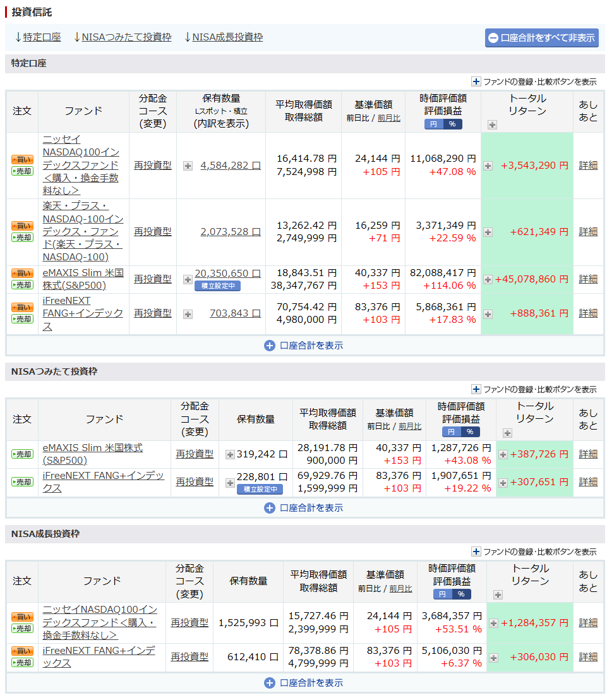Open eMAXIS Slim 米国株式 fund link in 特定口座
Image resolution: width=607 pixels, height=700 pixels.
click(83, 279)
